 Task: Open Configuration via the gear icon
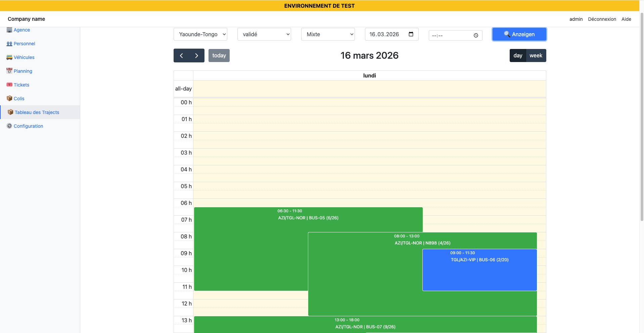[9, 126]
